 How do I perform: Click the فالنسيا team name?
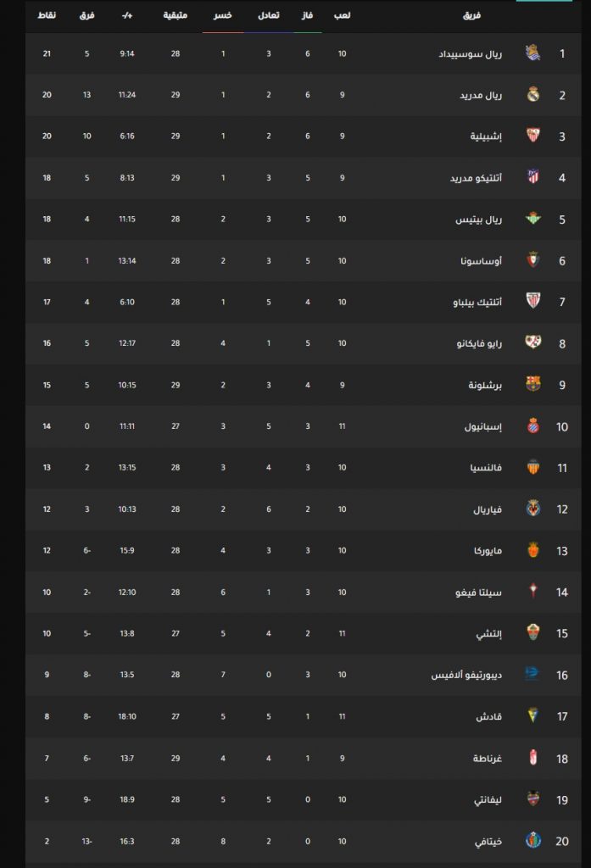coord(487,468)
